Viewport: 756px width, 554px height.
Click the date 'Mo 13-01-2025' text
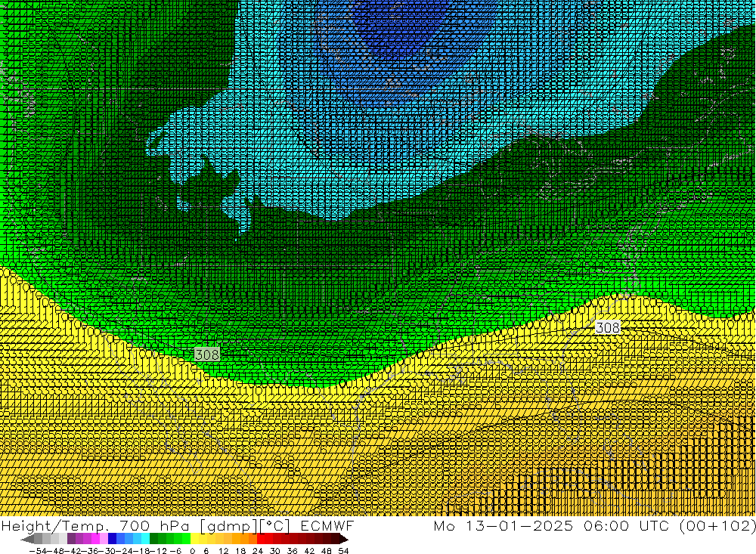tap(503, 525)
